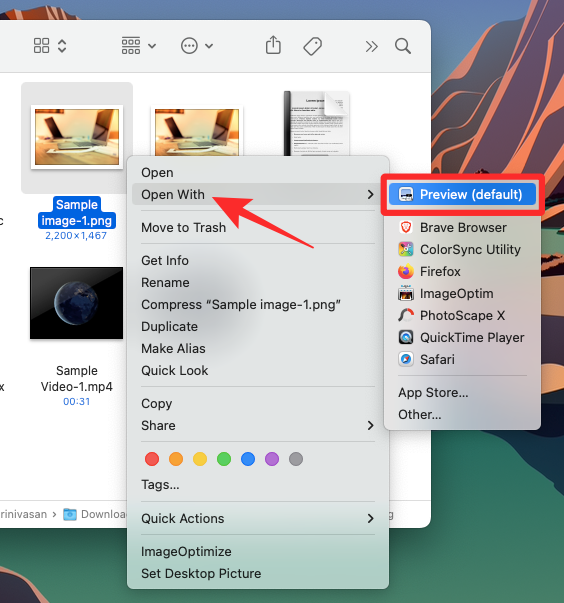Image resolution: width=564 pixels, height=603 pixels.
Task: Apply the purple tag color
Action: (x=272, y=458)
